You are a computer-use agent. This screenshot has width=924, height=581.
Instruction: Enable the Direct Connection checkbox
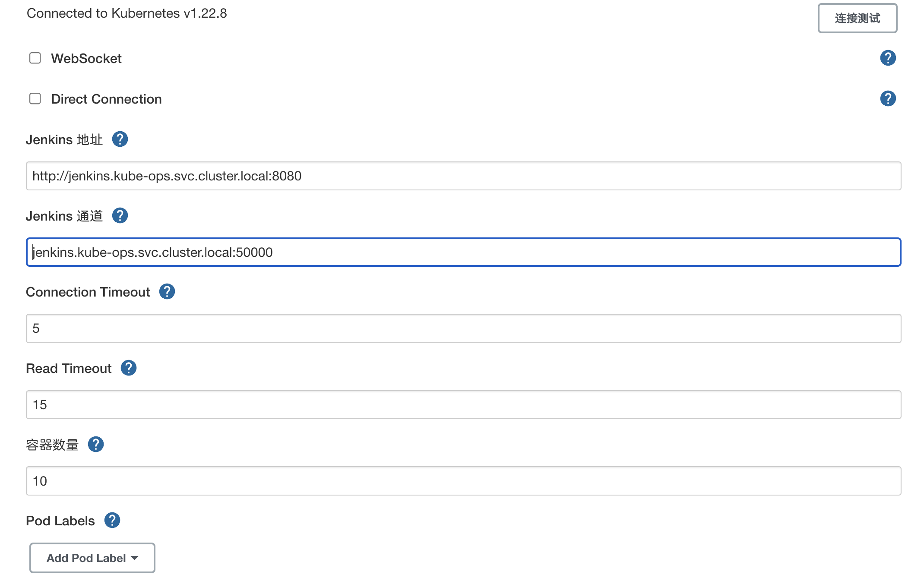pyautogui.click(x=35, y=98)
